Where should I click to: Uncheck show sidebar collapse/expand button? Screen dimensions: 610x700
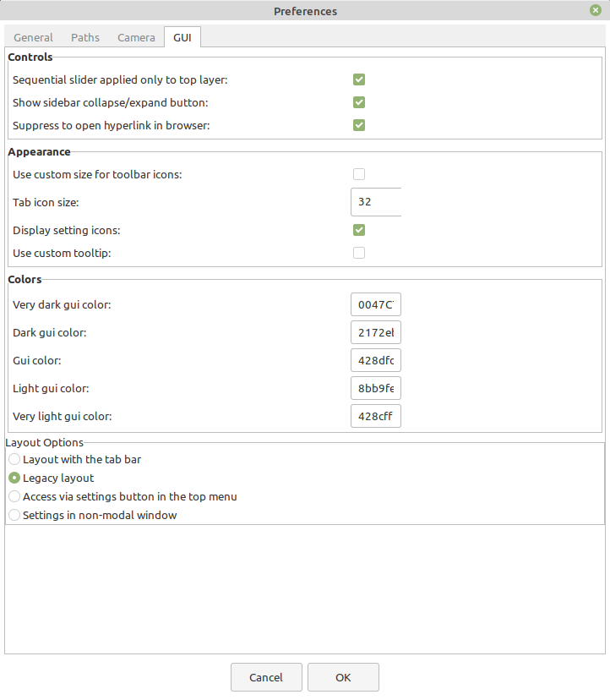pyautogui.click(x=359, y=101)
